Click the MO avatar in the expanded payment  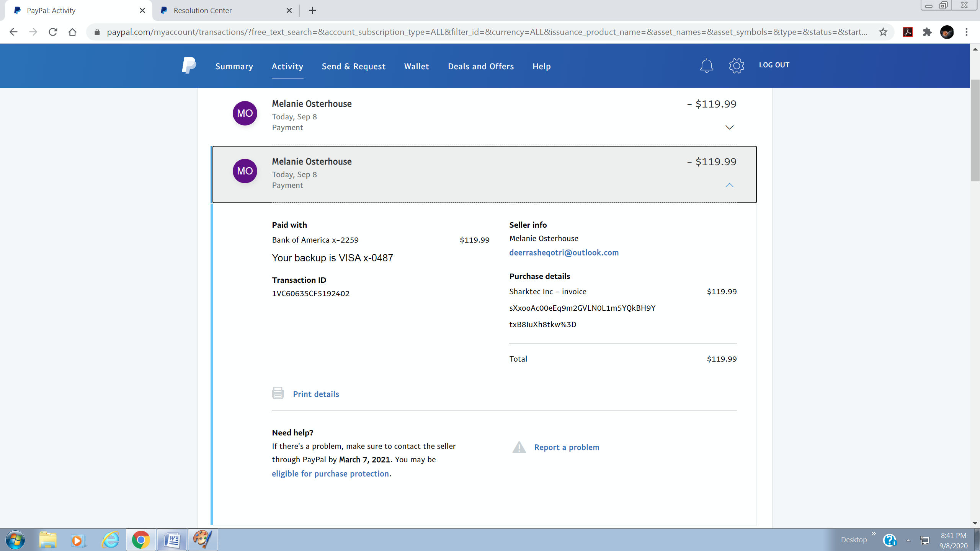pyautogui.click(x=245, y=171)
